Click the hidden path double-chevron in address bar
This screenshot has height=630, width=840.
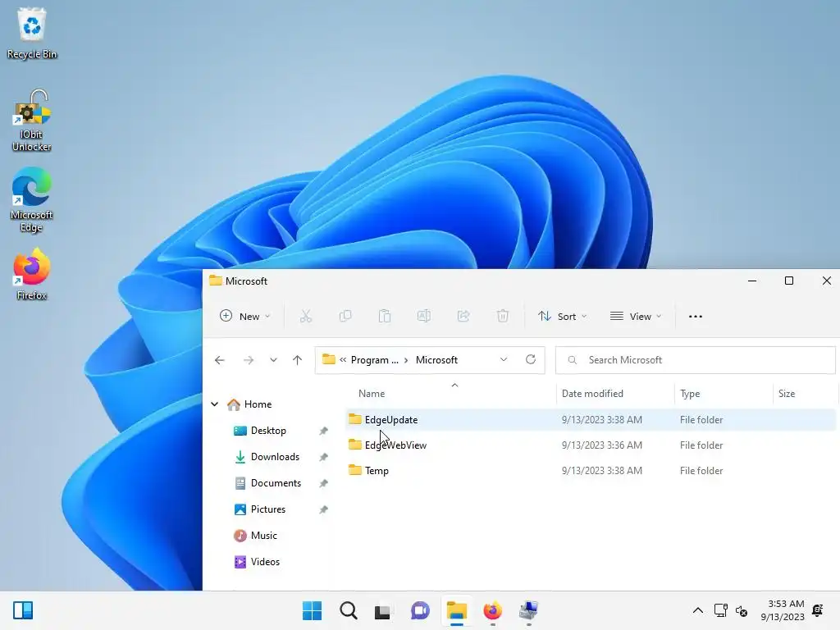(343, 360)
